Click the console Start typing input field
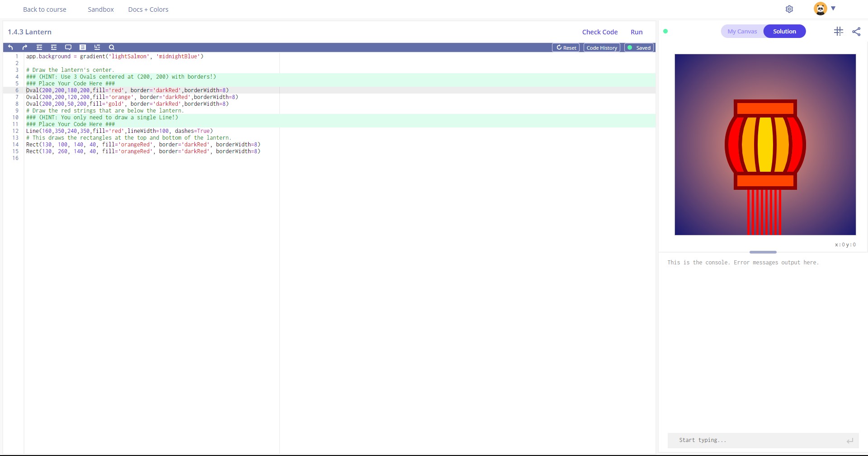This screenshot has width=868, height=456. coord(759,440)
